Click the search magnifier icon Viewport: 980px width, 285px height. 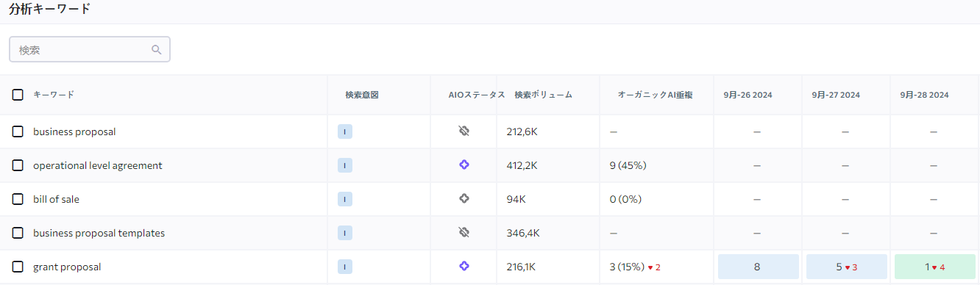(x=156, y=50)
